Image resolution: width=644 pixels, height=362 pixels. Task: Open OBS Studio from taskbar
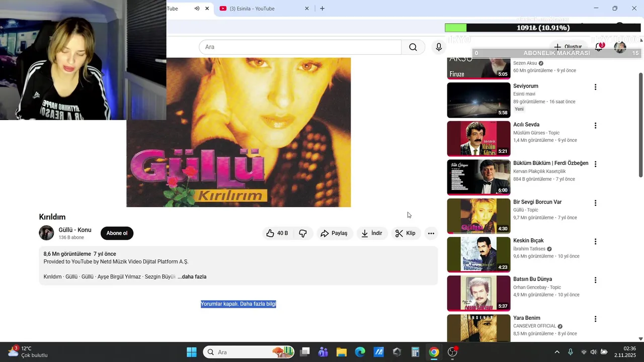point(453,352)
